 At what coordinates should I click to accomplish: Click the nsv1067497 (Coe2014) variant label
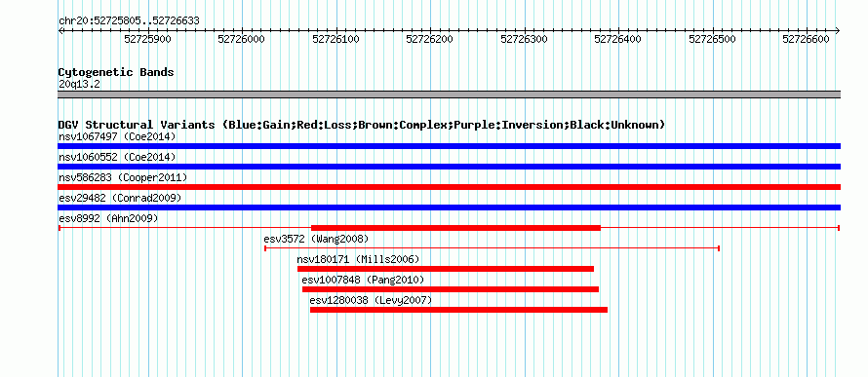(117, 136)
